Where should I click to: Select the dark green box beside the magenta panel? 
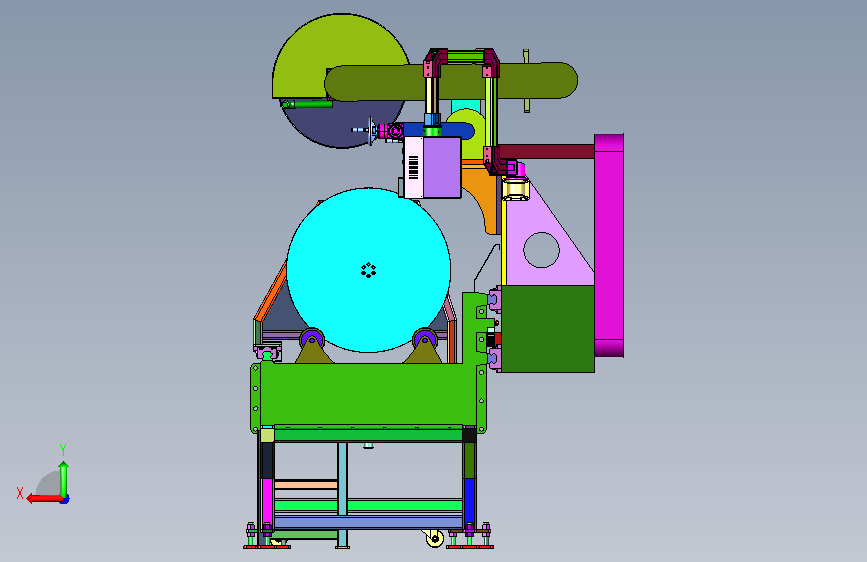547,329
